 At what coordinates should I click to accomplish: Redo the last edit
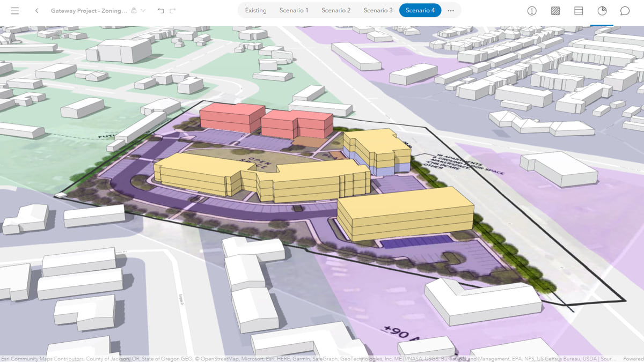tap(173, 11)
